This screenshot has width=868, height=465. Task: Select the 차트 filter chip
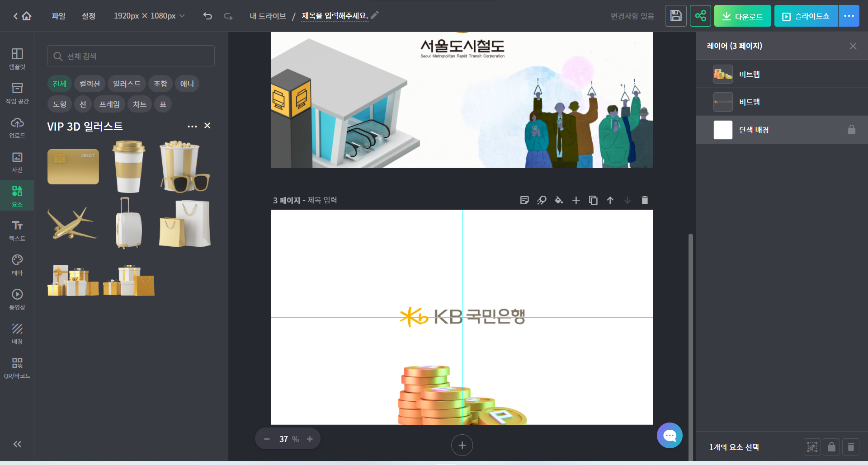(140, 104)
